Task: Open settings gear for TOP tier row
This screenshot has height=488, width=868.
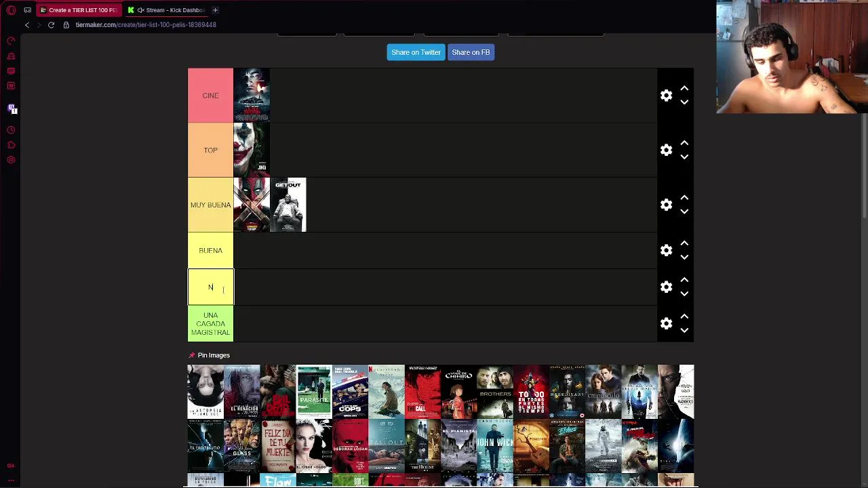Action: (x=666, y=150)
